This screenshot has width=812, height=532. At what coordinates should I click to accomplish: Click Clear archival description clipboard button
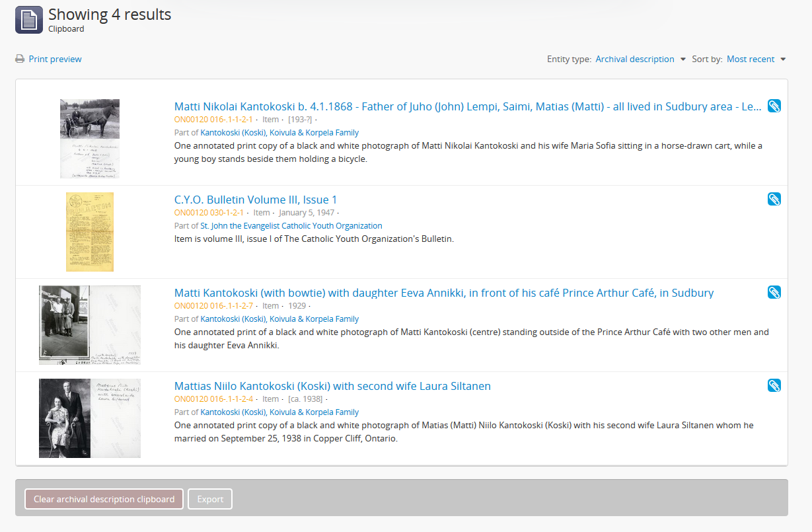[104, 499]
